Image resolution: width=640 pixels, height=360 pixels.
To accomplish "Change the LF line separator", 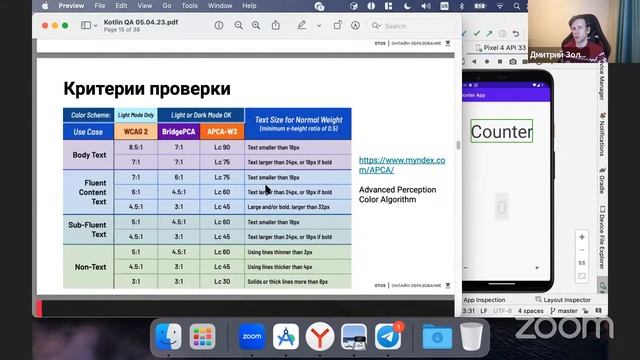I will [x=484, y=311].
